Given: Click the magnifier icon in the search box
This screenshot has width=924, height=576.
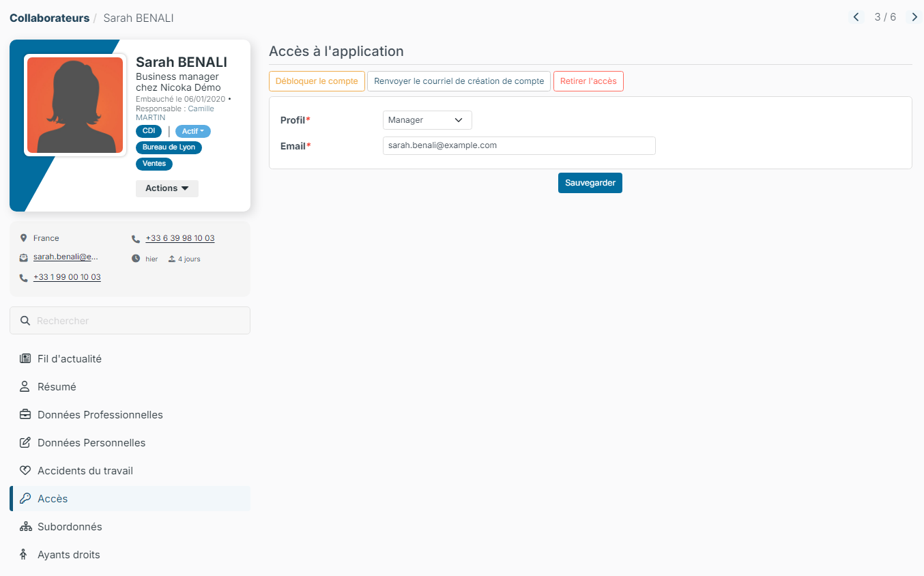Looking at the screenshot, I should pos(25,321).
